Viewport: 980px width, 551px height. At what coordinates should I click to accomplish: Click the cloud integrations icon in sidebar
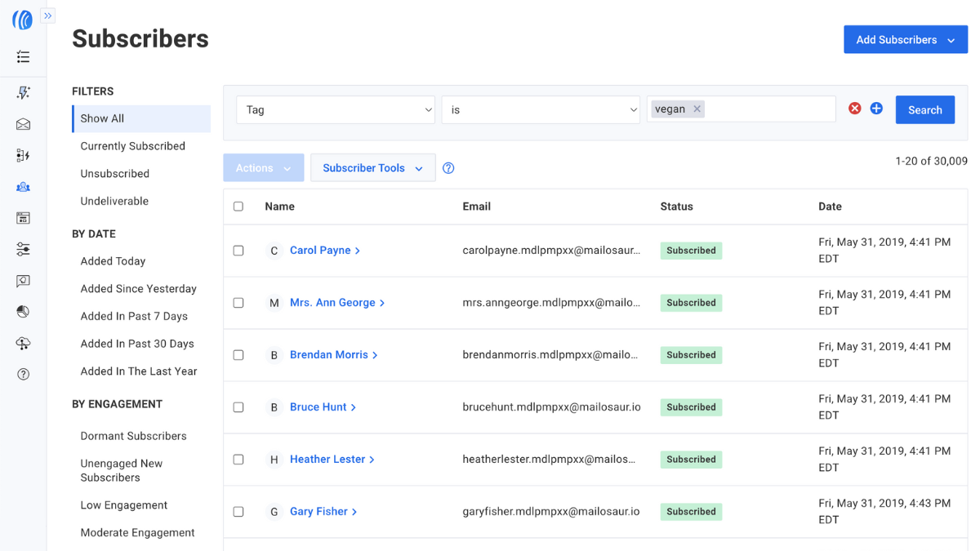tap(23, 343)
